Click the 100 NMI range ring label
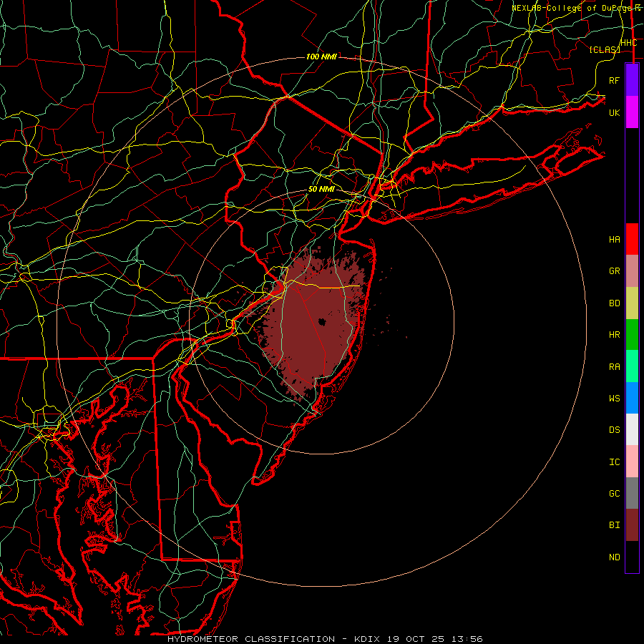Image resolution: width=644 pixels, height=644 pixels. click(321, 57)
